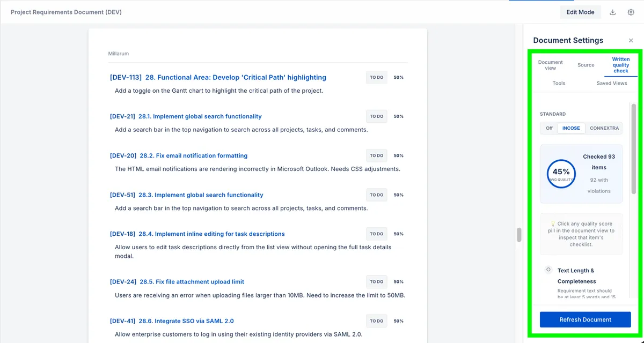Click the description 'Allow users to edit task descriptions'

point(253,252)
